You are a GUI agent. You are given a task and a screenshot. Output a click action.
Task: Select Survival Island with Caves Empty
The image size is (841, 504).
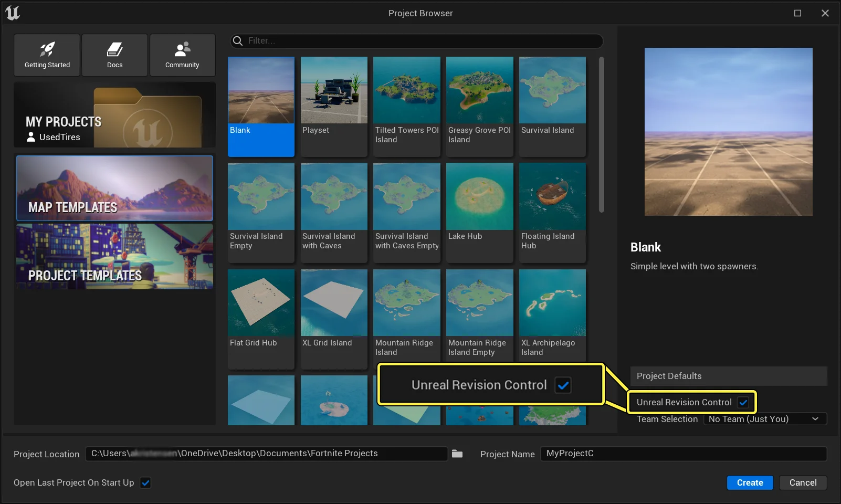click(407, 213)
